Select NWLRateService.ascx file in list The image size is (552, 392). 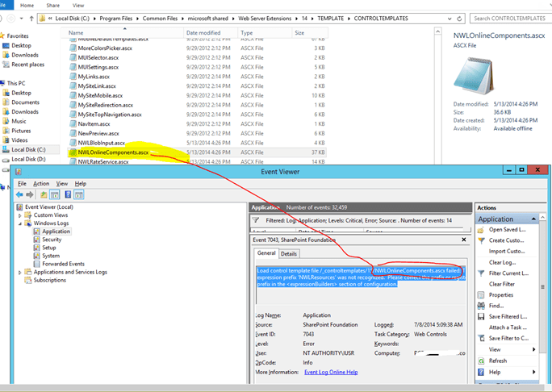[x=102, y=162]
